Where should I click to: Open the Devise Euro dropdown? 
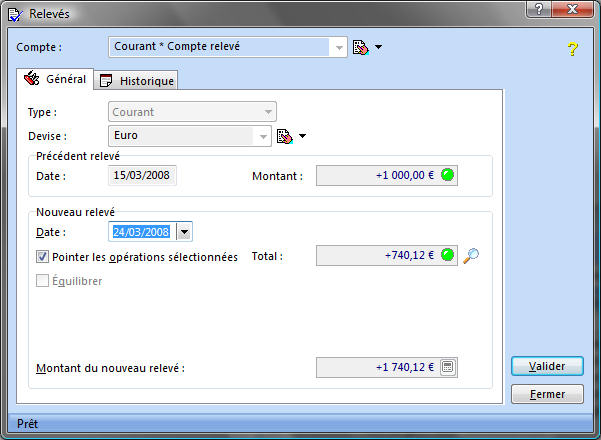click(264, 136)
